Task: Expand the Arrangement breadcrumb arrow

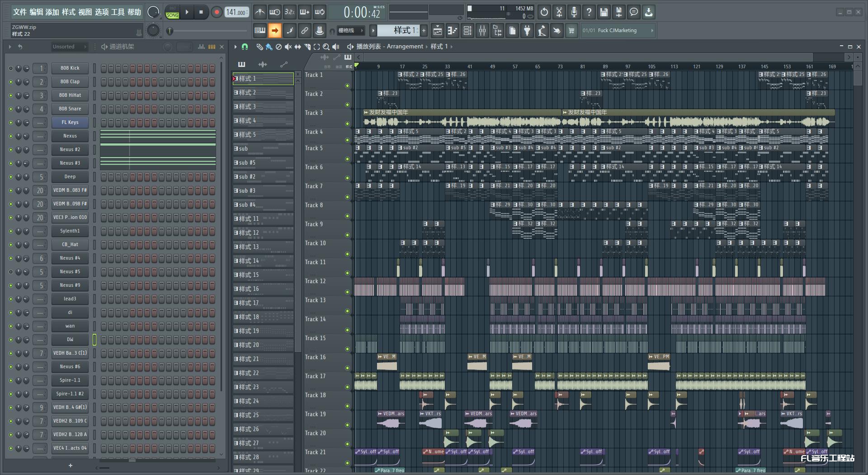Action: click(426, 47)
